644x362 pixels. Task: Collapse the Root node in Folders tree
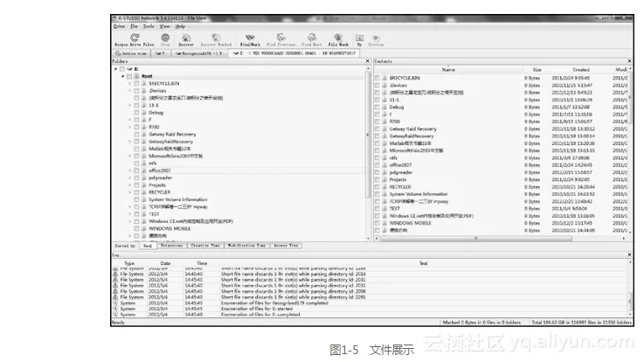pyautogui.click(x=123, y=76)
